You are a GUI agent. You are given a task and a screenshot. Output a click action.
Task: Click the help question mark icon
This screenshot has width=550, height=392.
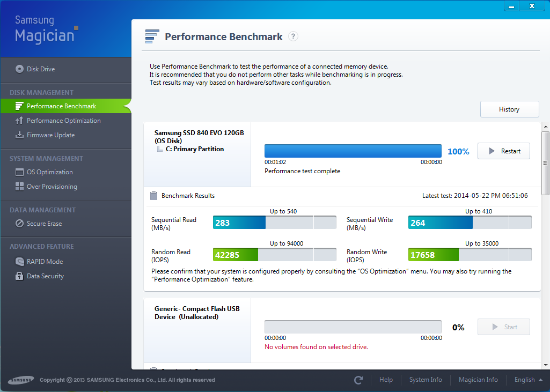pyautogui.click(x=293, y=36)
